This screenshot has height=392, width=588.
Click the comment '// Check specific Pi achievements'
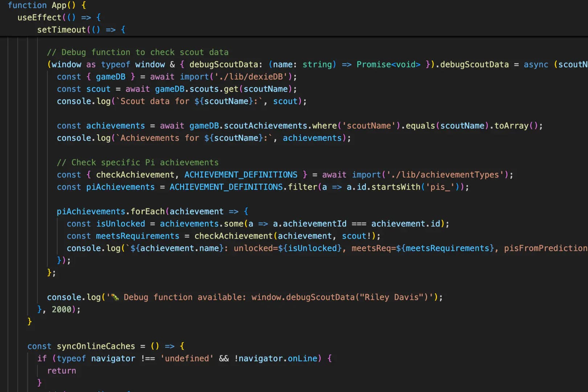137,162
